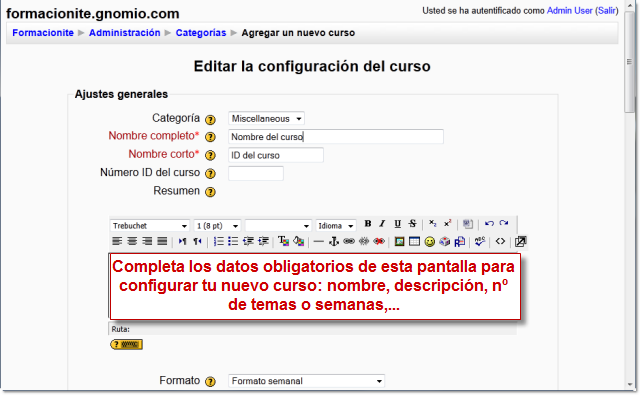This screenshot has height=395, width=640.
Task: Align text right in the editor
Action: coord(147,241)
